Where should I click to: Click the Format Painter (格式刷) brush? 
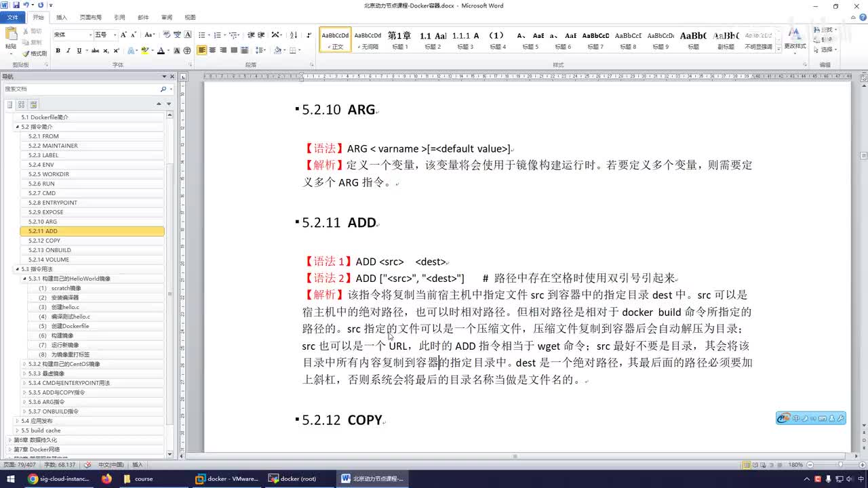(35, 54)
